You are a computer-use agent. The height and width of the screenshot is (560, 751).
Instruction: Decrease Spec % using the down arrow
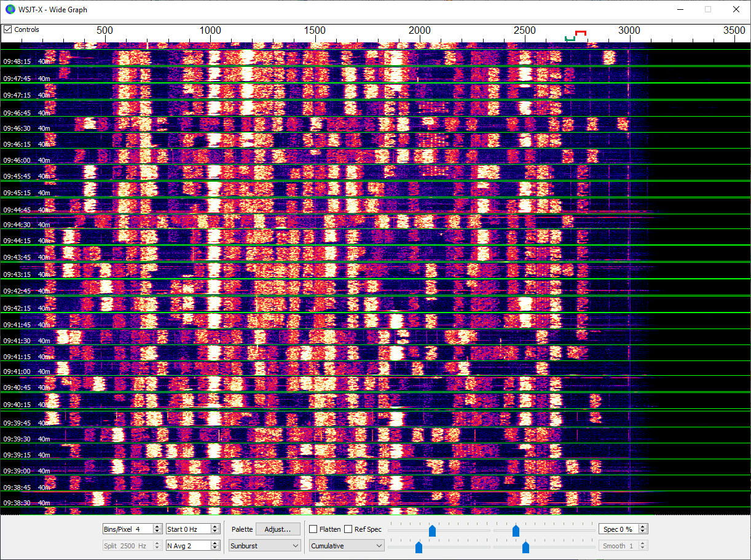tap(643, 532)
